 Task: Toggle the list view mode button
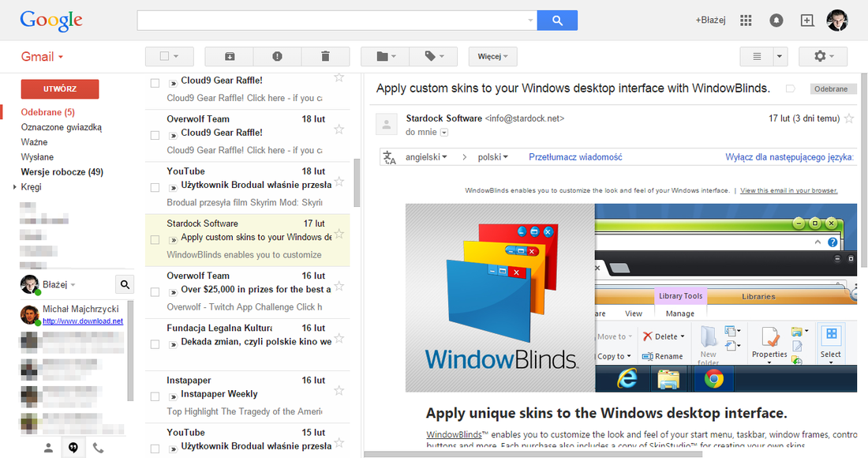pyautogui.click(x=757, y=57)
